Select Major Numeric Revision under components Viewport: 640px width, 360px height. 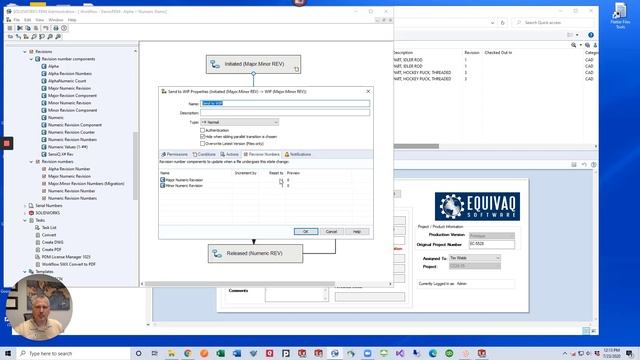(x=69, y=88)
